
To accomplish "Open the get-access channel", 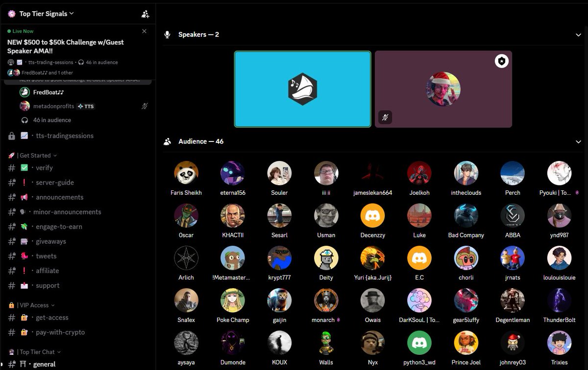I will tap(52, 318).
